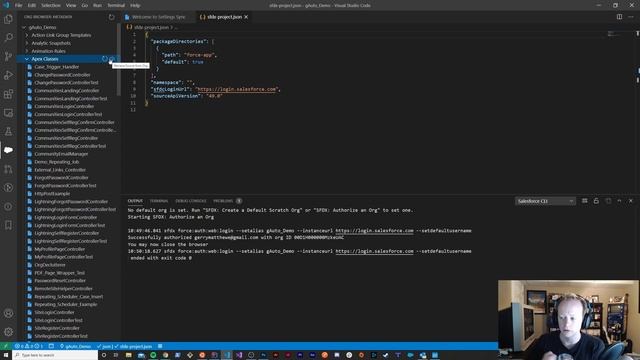Viewport: 640px width, 360px height.
Task: Open the Salesforce Org Browser cloud icon
Action: 8,150
